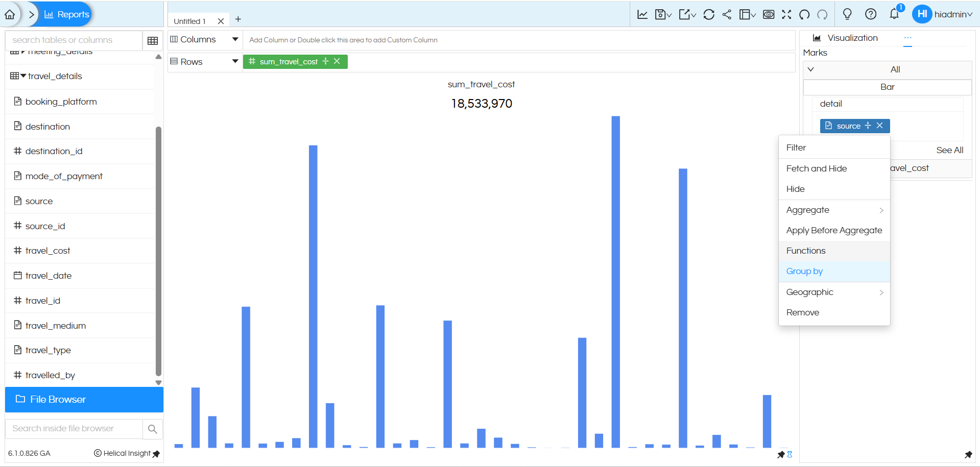Toggle the data preview eye icon
The width and height of the screenshot is (980, 467).
pyautogui.click(x=768, y=15)
